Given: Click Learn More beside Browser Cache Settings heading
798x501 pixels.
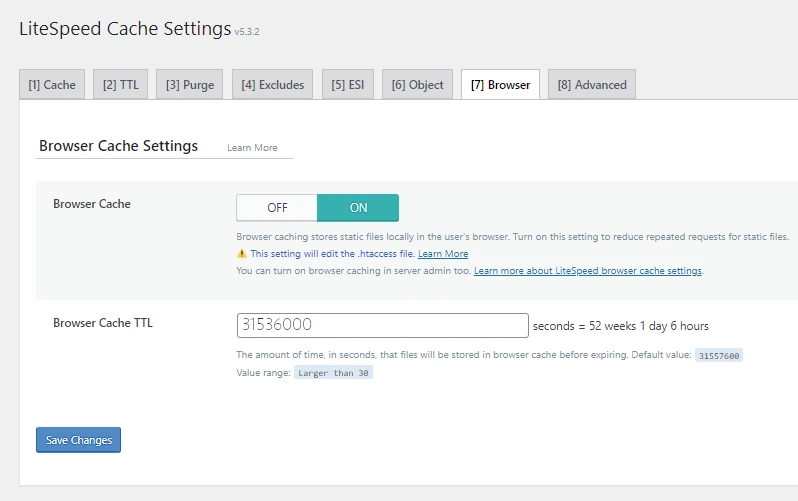Looking at the screenshot, I should [252, 148].
